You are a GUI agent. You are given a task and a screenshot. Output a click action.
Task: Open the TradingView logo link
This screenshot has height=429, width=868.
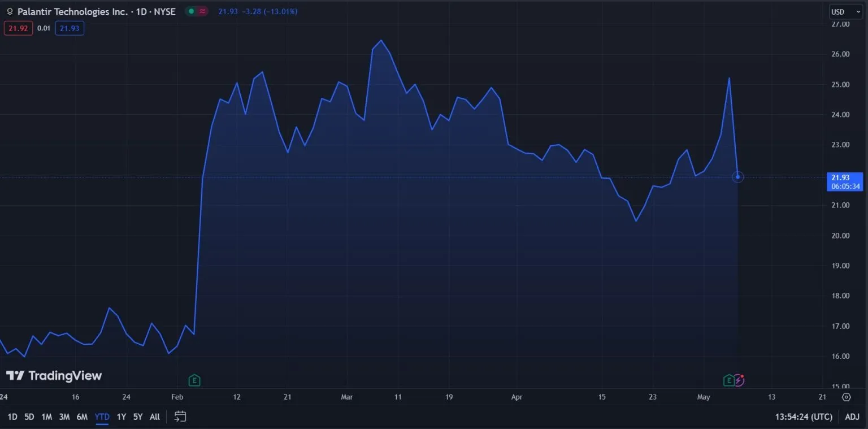click(54, 376)
